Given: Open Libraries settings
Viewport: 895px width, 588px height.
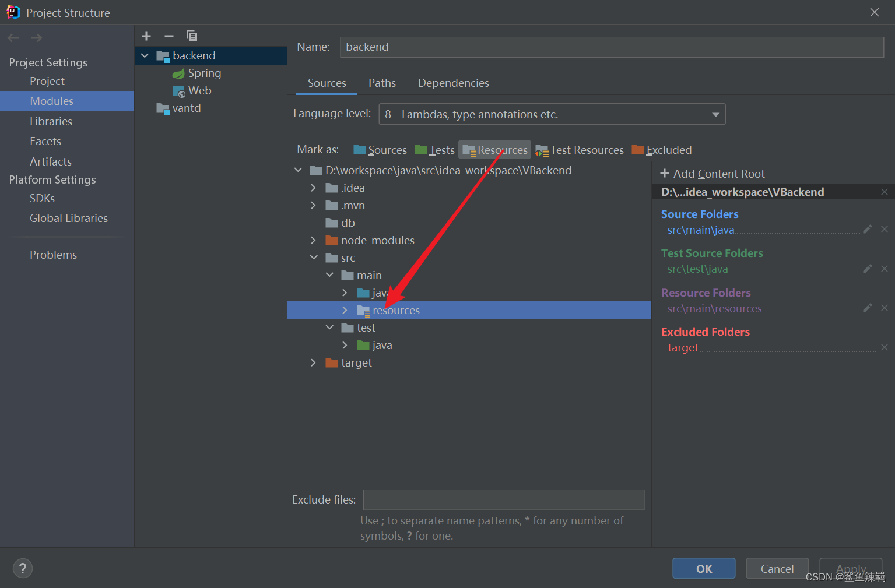Looking at the screenshot, I should pos(51,121).
